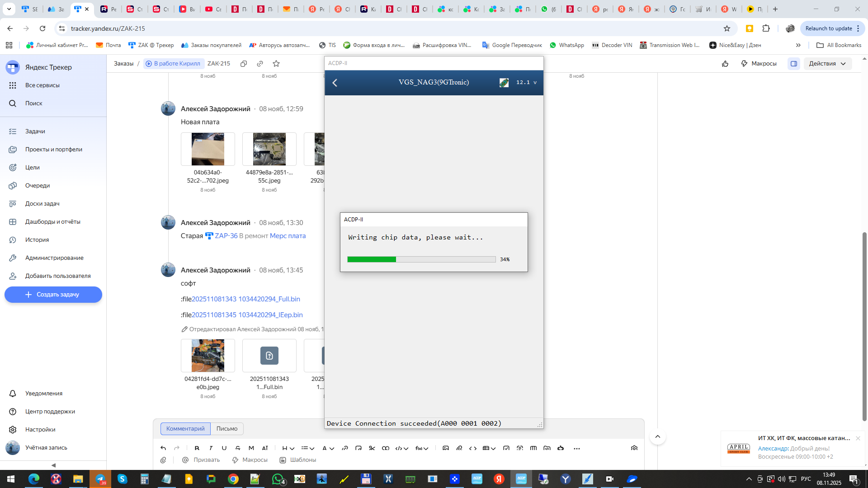
Task: Go back using ACDP-II back arrow
Action: 335,83
